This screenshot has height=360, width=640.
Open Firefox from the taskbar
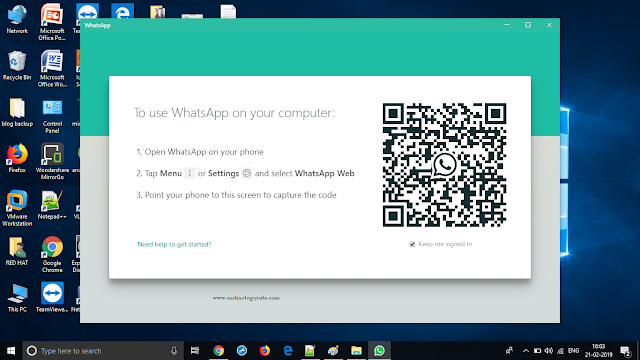pos(264,351)
